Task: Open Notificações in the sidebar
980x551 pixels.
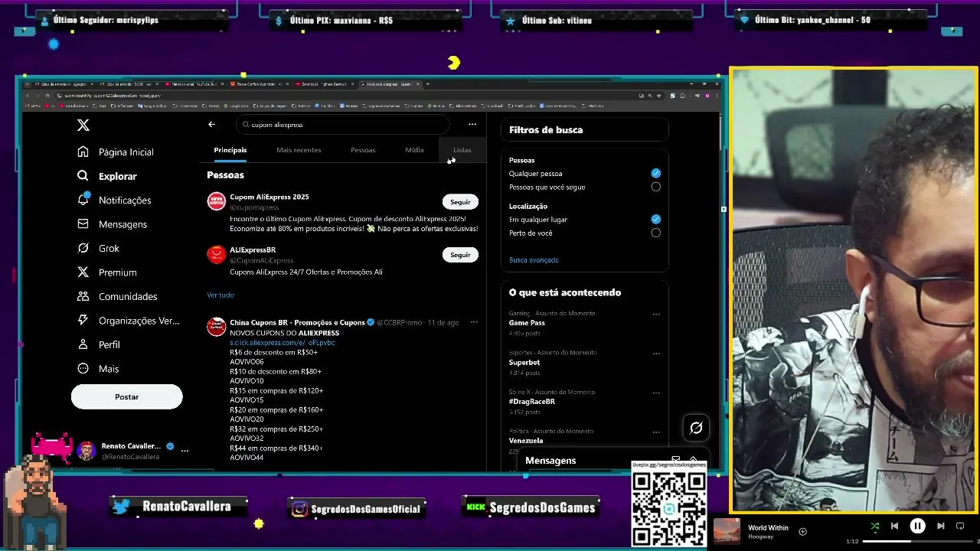Action: click(x=114, y=200)
